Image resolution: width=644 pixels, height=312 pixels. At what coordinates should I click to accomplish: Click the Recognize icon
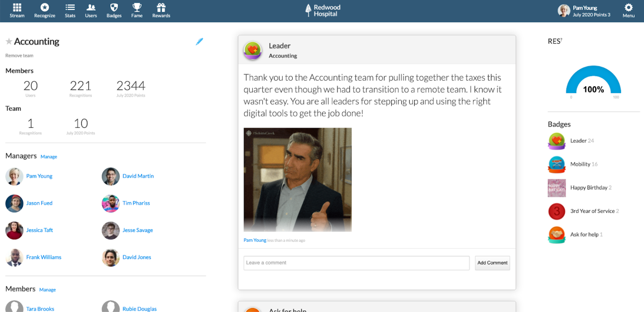pos(44,10)
